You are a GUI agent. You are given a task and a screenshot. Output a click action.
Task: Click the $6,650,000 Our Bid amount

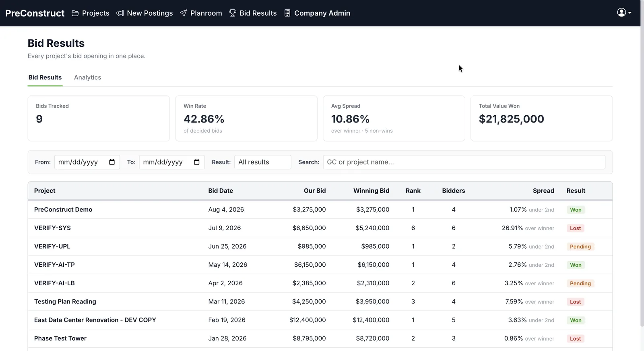click(309, 228)
